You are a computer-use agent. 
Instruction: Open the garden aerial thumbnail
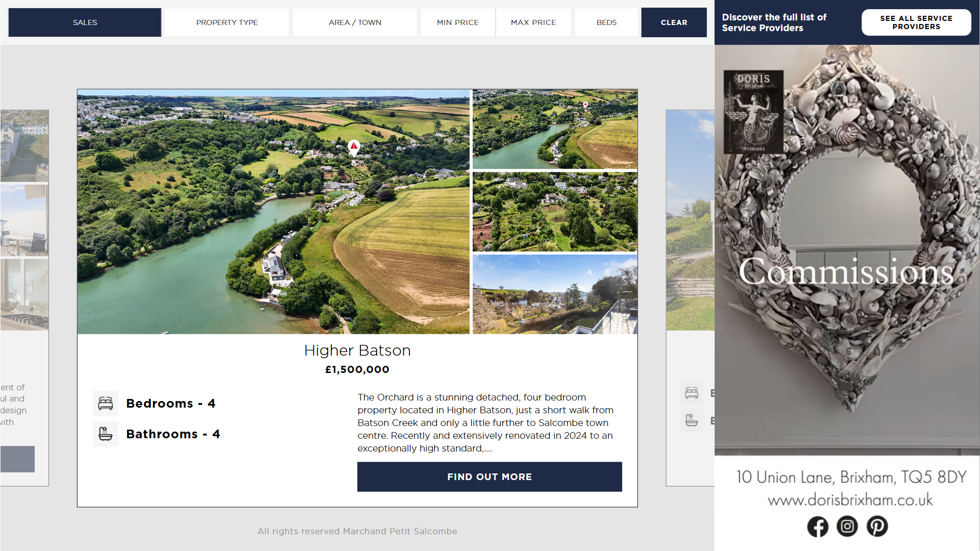(555, 212)
